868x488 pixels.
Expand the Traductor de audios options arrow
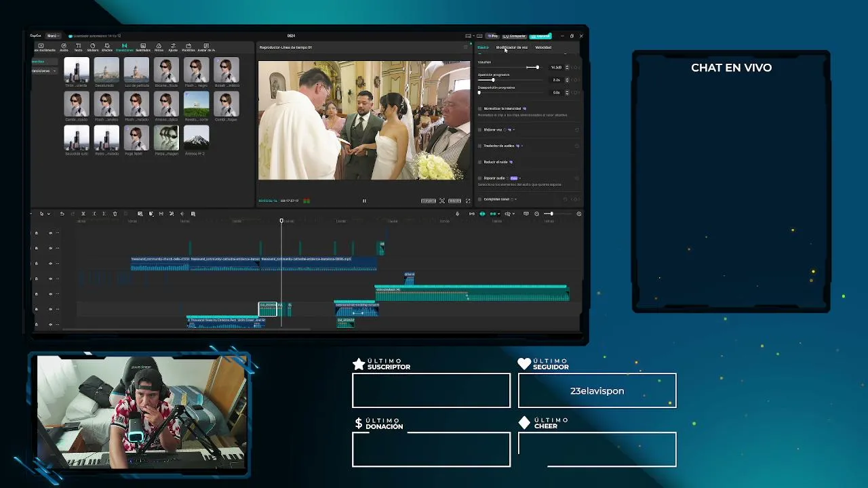coord(521,146)
